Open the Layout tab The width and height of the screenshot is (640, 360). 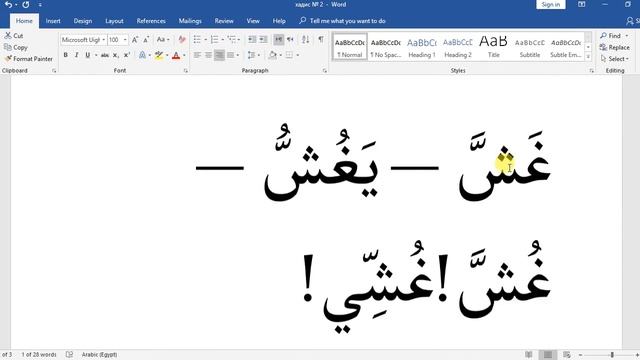[x=114, y=21]
